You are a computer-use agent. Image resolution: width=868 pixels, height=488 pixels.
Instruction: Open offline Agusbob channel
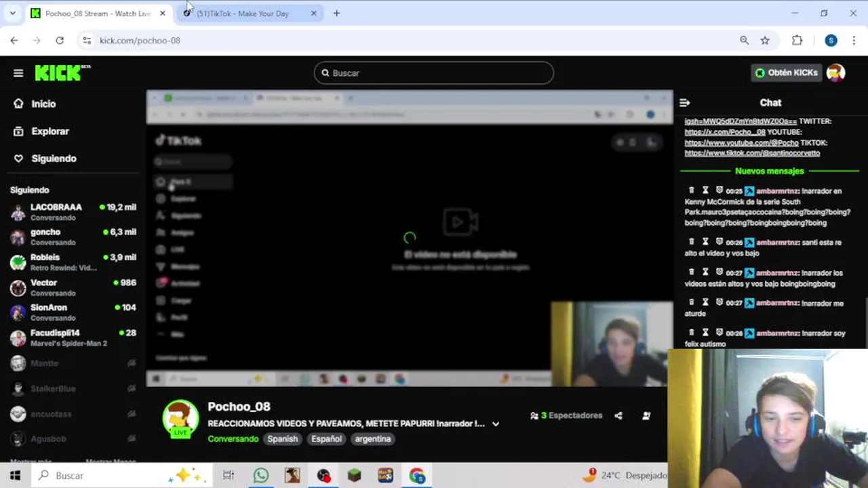pos(73,439)
